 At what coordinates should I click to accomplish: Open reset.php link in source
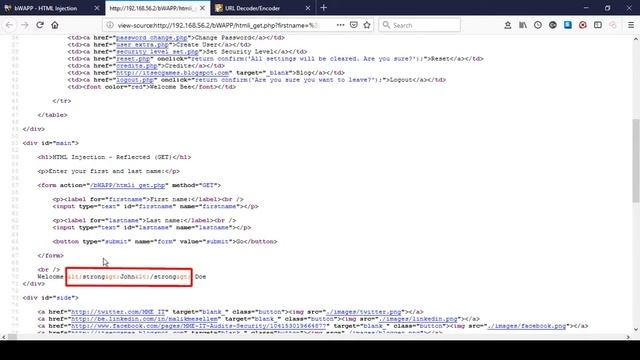133,59
